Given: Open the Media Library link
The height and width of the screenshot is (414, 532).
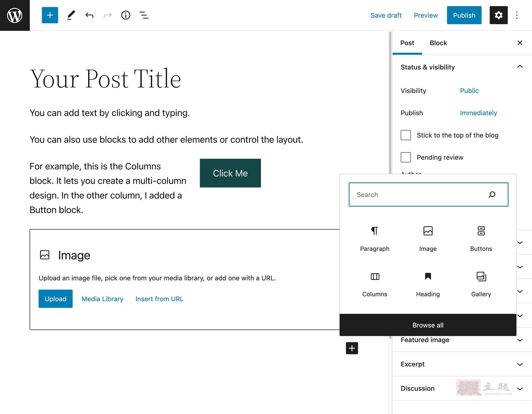Looking at the screenshot, I should coord(102,299).
